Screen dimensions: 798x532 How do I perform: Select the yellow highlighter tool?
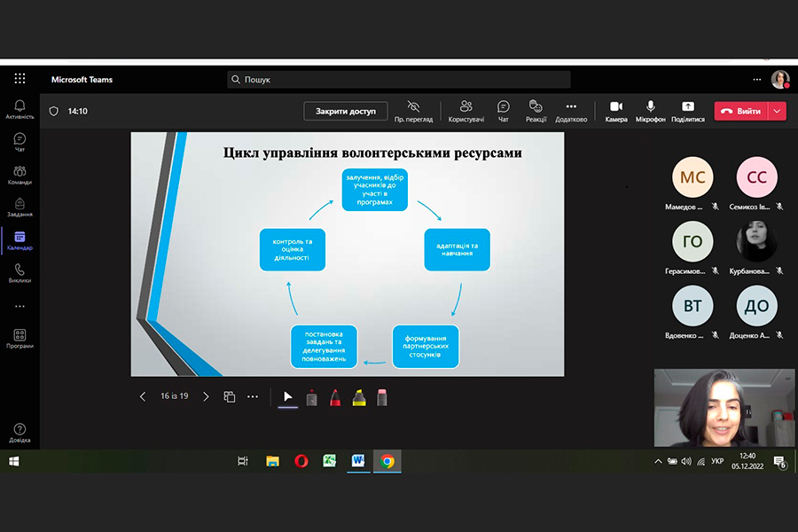358,396
